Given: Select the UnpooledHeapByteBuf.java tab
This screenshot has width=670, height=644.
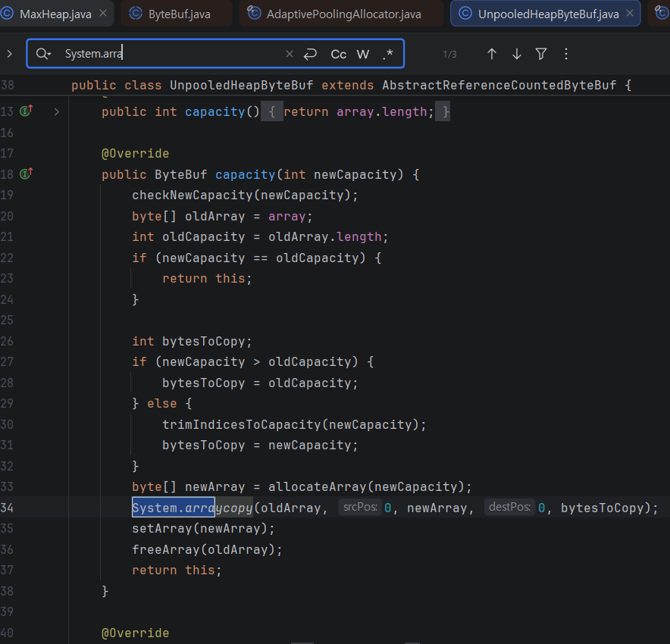Looking at the screenshot, I should 548,14.
